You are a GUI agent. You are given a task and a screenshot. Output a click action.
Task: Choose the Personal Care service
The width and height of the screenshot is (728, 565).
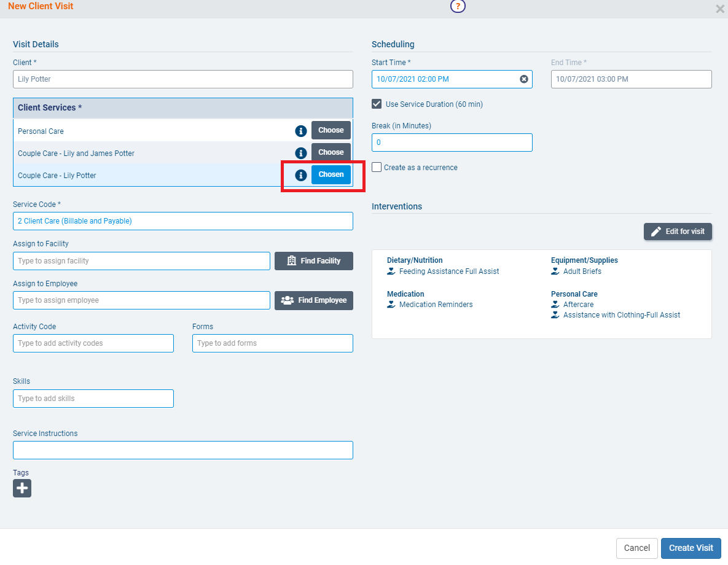click(x=331, y=130)
